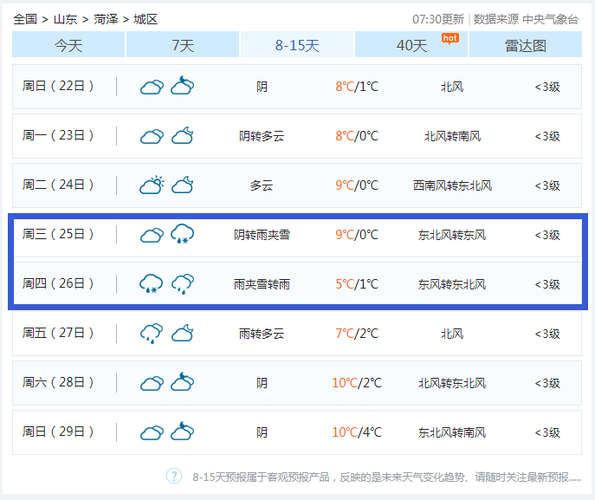Click daytime cloudy icon for 周日 22日

(152, 87)
